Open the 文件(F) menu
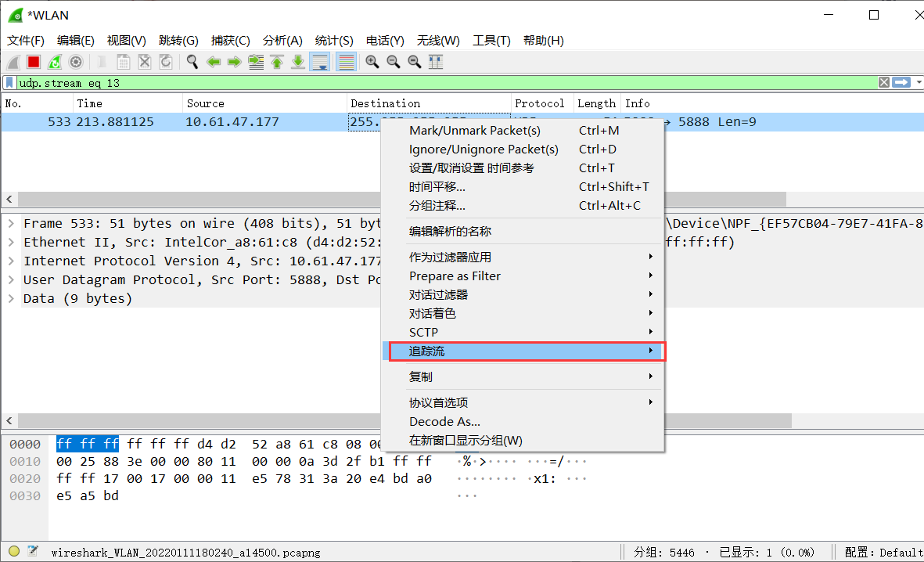The image size is (924, 562). tap(25, 41)
